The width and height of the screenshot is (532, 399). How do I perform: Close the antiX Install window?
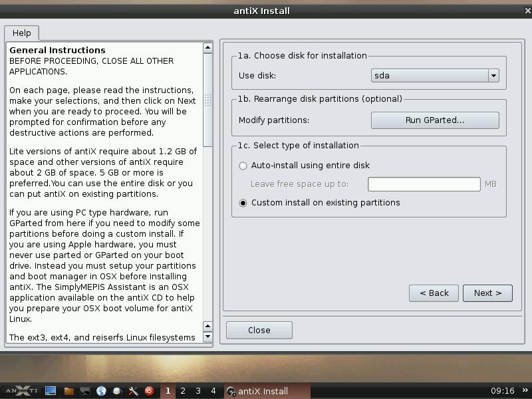(x=527, y=11)
